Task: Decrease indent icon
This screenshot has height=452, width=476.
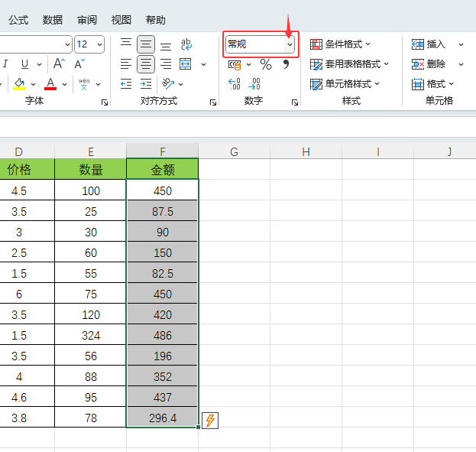Action: coord(126,84)
